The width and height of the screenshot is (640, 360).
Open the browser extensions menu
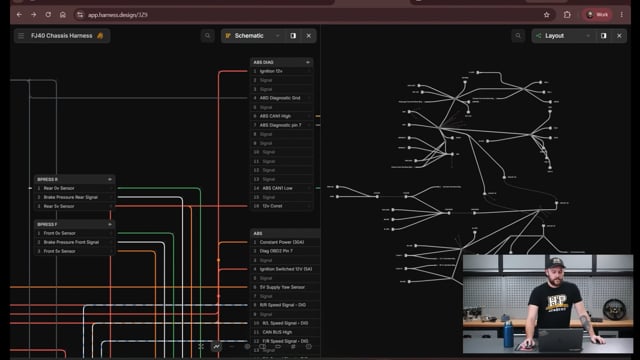(567, 15)
